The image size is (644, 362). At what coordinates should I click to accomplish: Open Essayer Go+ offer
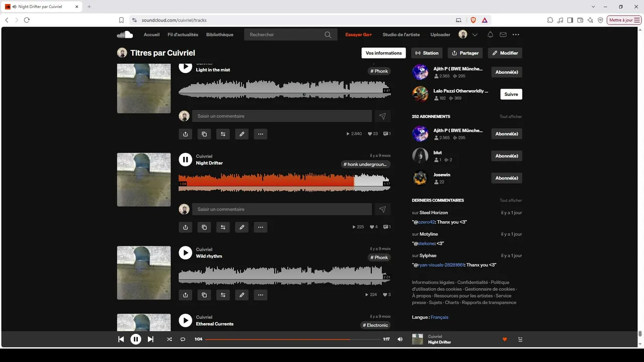(x=359, y=35)
